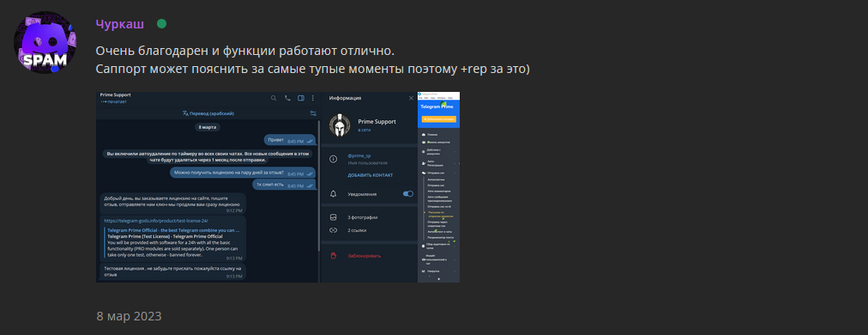Click the orange add accounts button in Telegram Prime
Image resolution: width=868 pixels, height=335 pixels.
point(438,119)
